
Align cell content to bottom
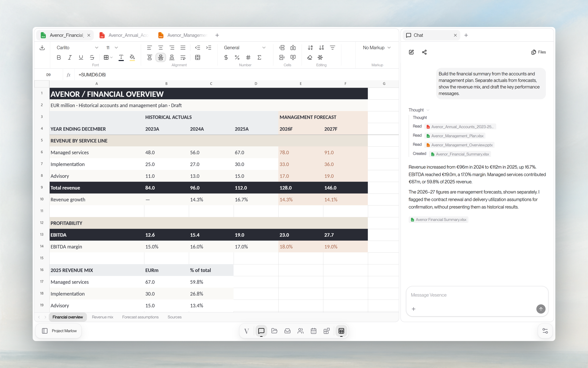click(x=172, y=58)
